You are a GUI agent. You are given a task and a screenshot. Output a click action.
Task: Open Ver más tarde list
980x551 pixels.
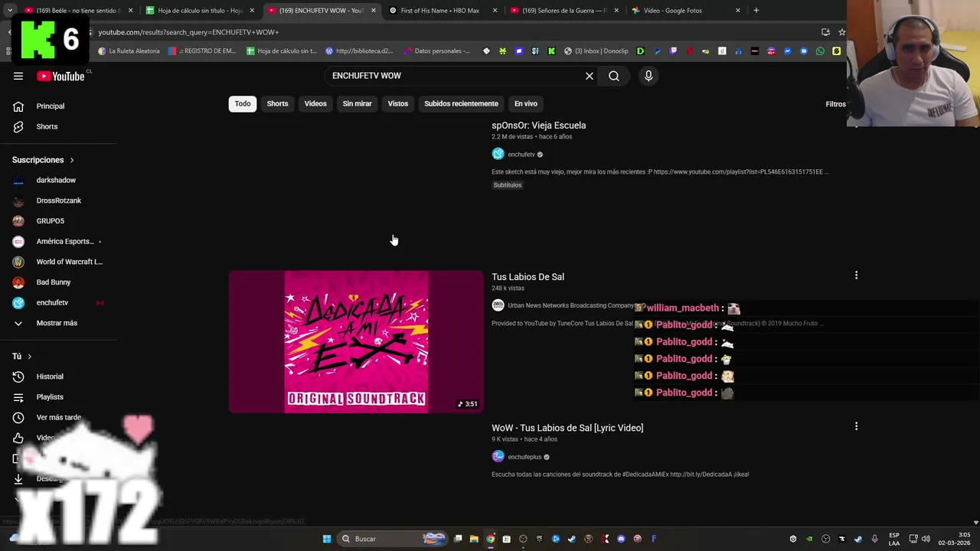click(x=58, y=417)
